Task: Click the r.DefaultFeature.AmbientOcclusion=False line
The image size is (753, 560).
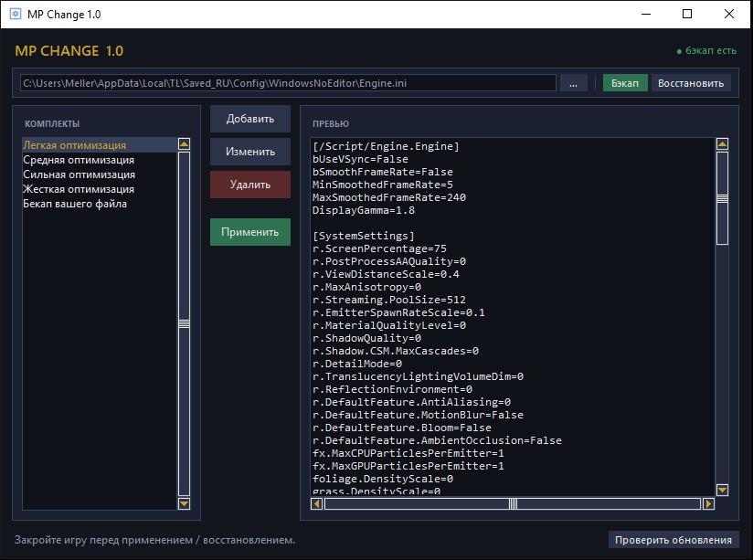Action: point(437,441)
